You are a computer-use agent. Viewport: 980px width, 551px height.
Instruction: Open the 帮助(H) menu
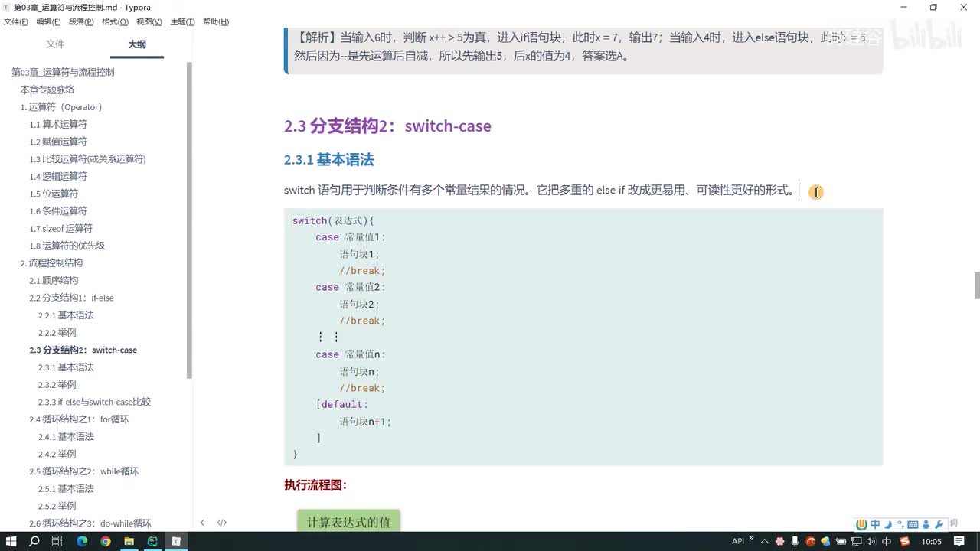[216, 22]
